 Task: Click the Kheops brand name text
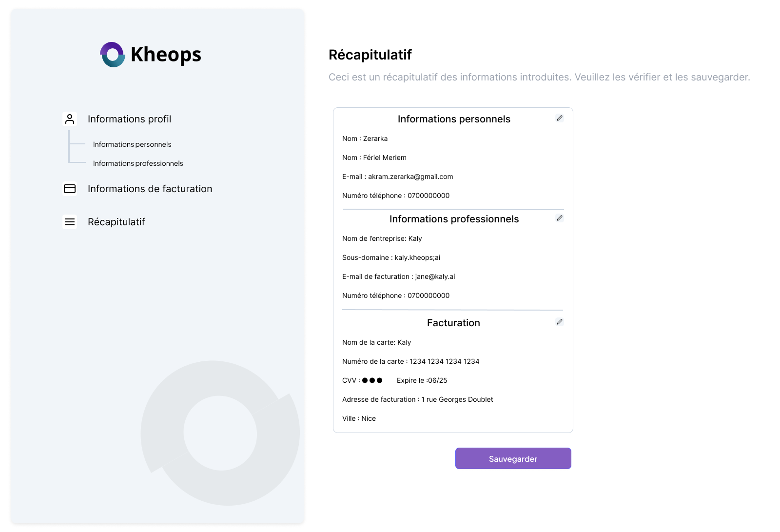pyautogui.click(x=166, y=55)
